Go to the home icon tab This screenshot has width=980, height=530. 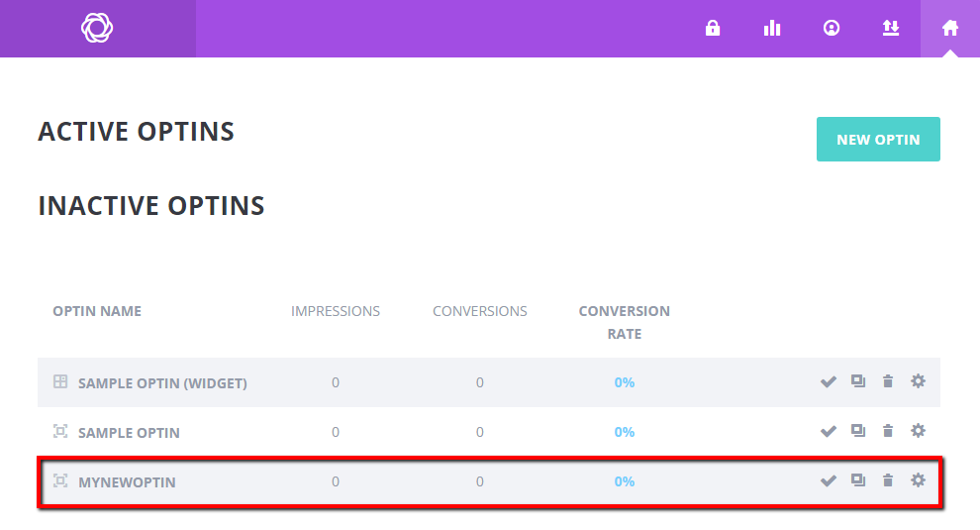[950, 29]
